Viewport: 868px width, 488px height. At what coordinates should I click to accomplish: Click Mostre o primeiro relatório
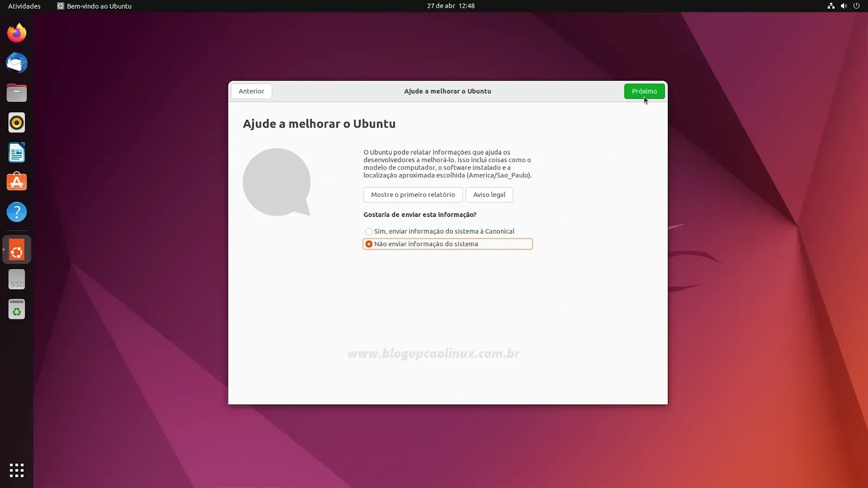413,195
